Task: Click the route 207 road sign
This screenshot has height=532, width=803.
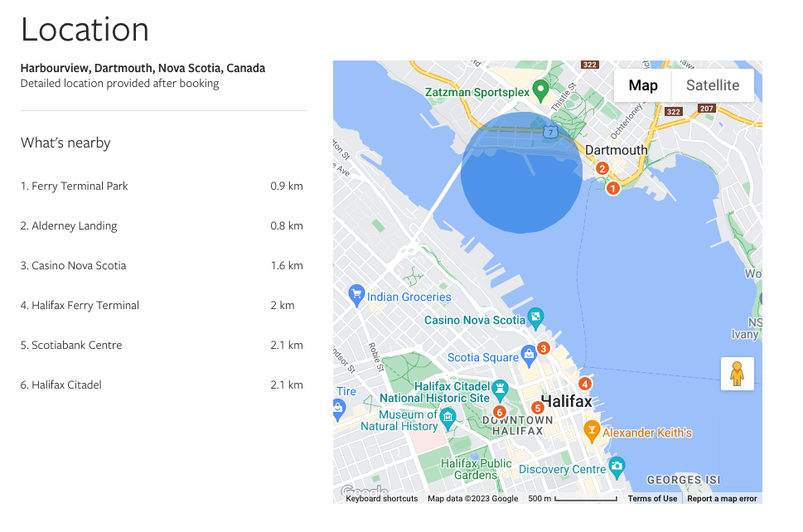Action: coord(707,109)
